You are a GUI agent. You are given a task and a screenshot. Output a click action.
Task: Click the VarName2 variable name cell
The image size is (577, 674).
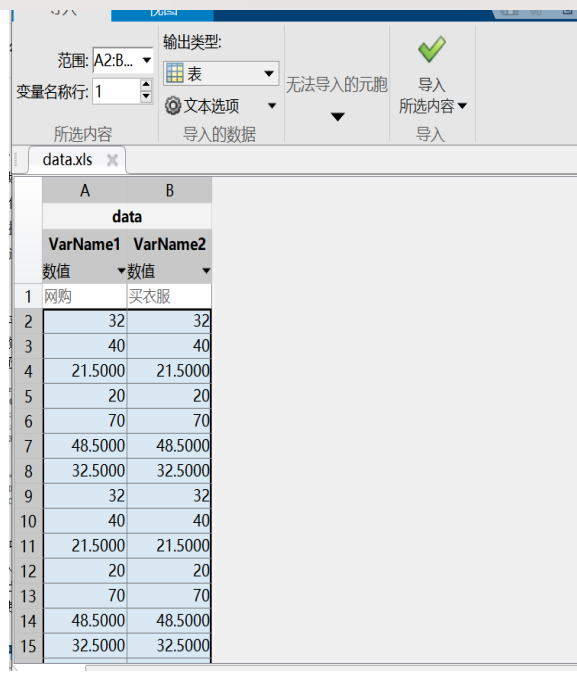[169, 244]
